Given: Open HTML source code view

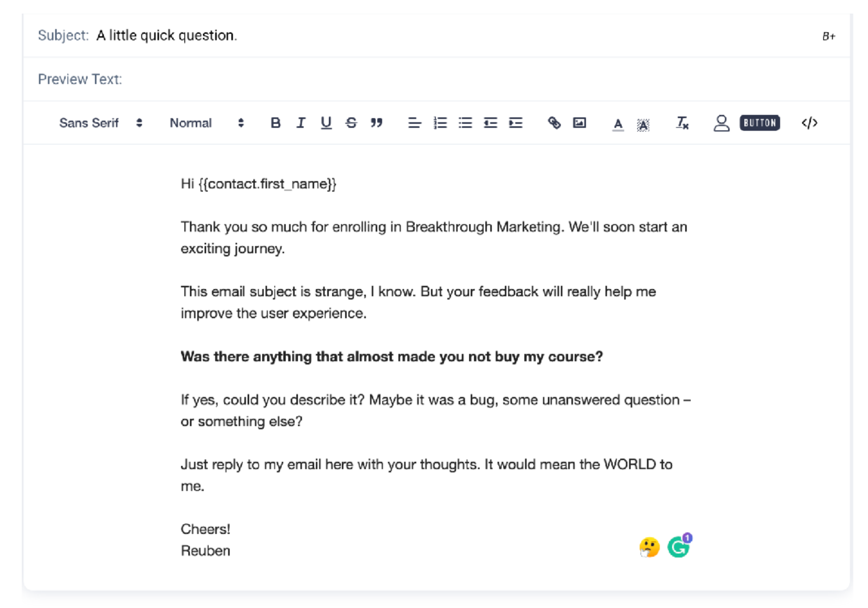Looking at the screenshot, I should [809, 123].
